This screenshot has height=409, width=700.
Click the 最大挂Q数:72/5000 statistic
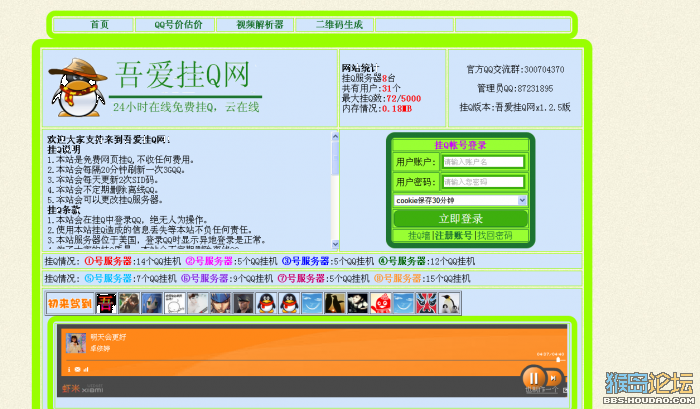[381, 99]
